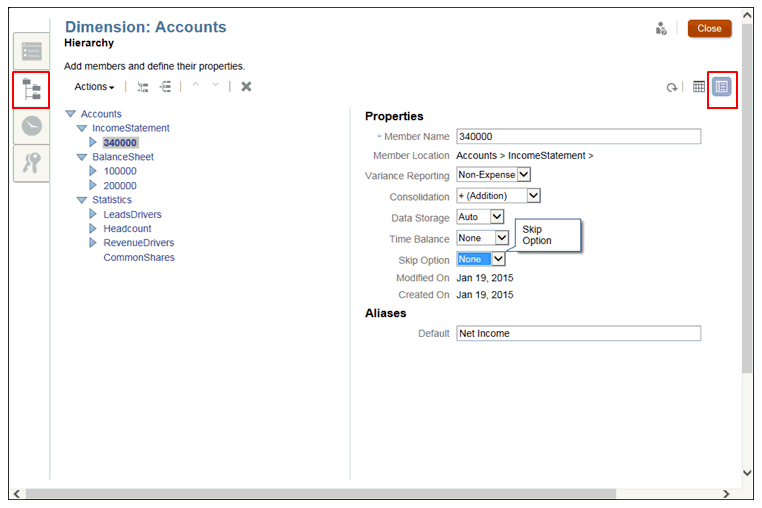Viewport: 762px width, 508px height.
Task: Click the Add Child member toolbar icon
Action: click(142, 87)
